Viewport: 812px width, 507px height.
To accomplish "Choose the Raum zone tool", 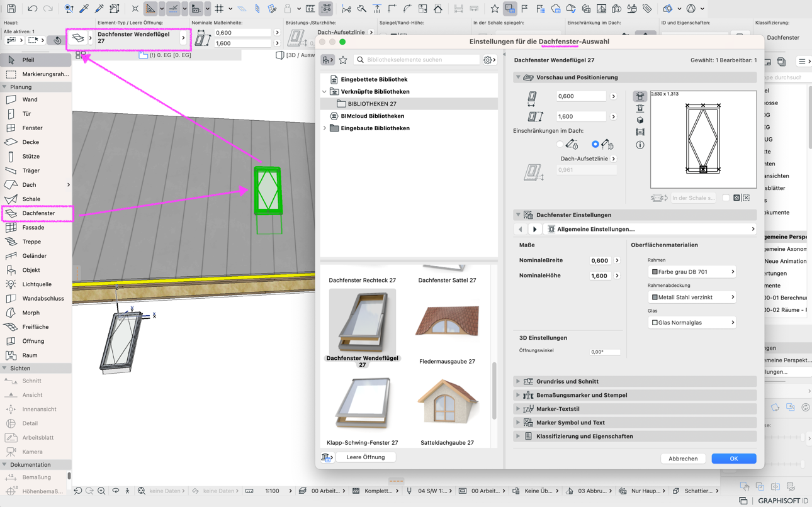I will 36,355.
